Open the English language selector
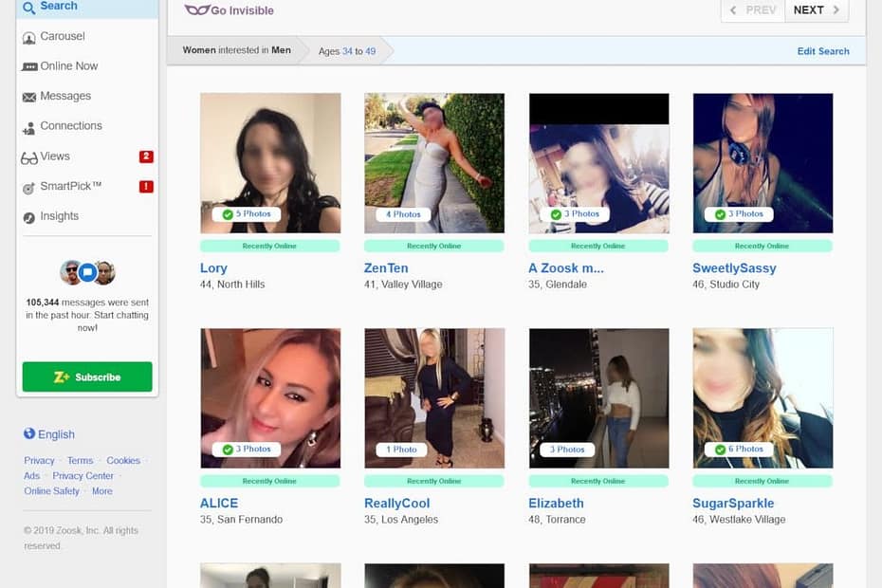The height and width of the screenshot is (588, 882). click(x=49, y=434)
